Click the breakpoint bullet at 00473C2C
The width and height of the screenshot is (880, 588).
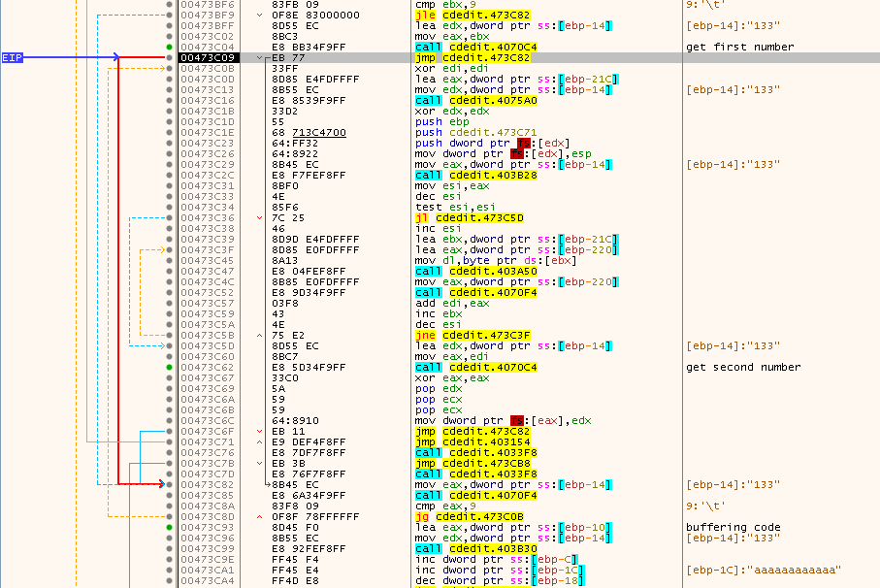170,175
